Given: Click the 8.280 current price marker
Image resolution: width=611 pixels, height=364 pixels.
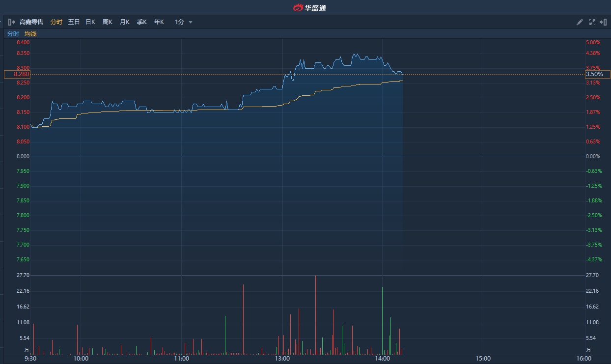Looking at the screenshot, I should pos(17,74).
